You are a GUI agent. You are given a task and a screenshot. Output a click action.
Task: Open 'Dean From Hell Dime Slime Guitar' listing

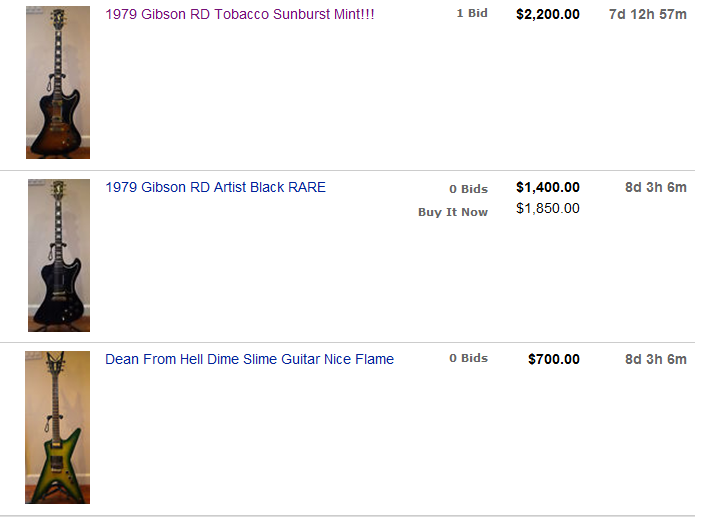coord(249,359)
